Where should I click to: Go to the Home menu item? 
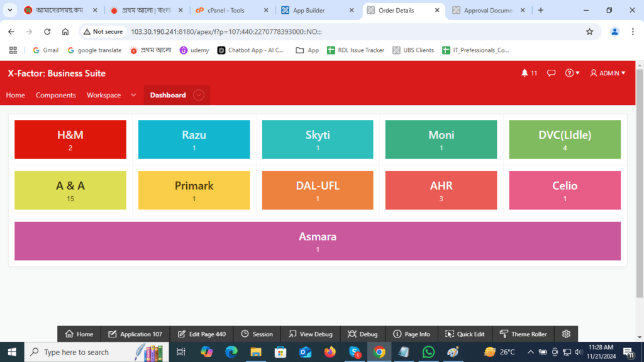(16, 95)
